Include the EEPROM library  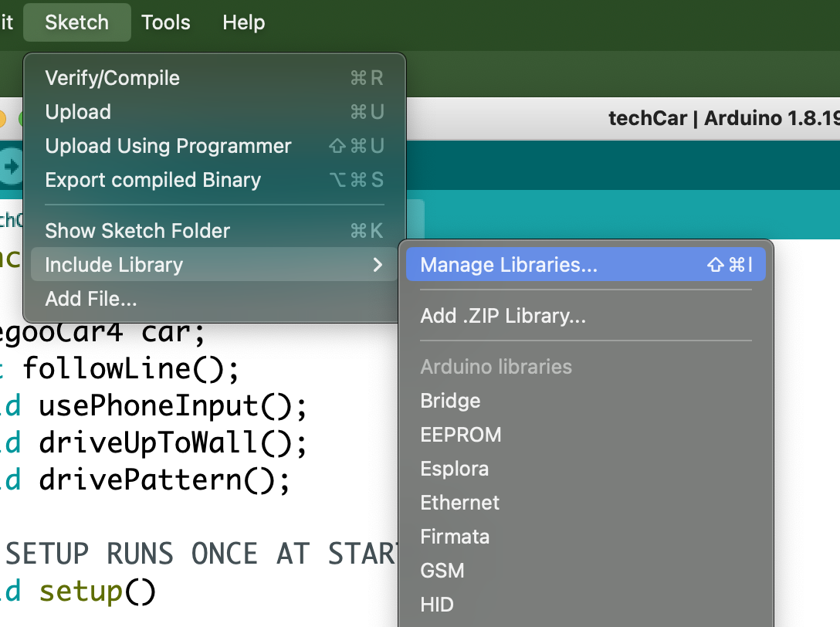460,435
